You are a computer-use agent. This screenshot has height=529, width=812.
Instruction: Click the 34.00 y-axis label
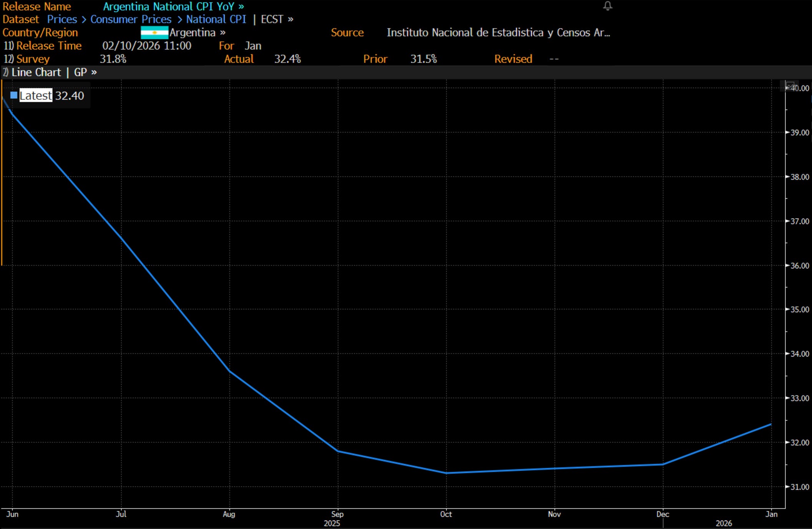point(800,354)
